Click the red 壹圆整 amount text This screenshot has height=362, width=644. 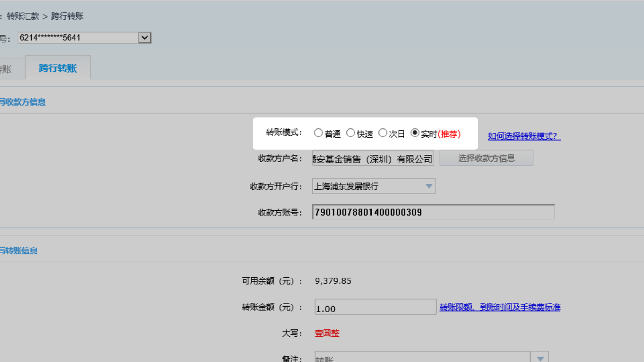327,333
